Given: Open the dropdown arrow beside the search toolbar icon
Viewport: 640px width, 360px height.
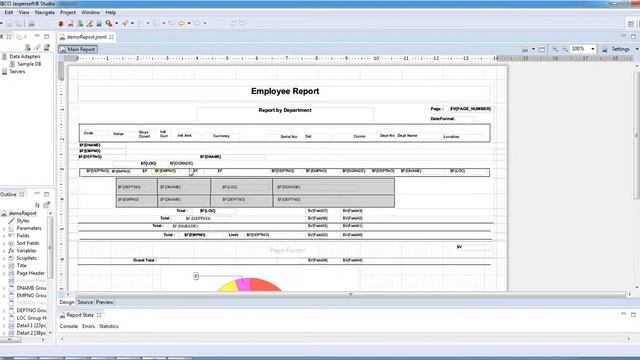Looking at the screenshot, I should point(116,24).
